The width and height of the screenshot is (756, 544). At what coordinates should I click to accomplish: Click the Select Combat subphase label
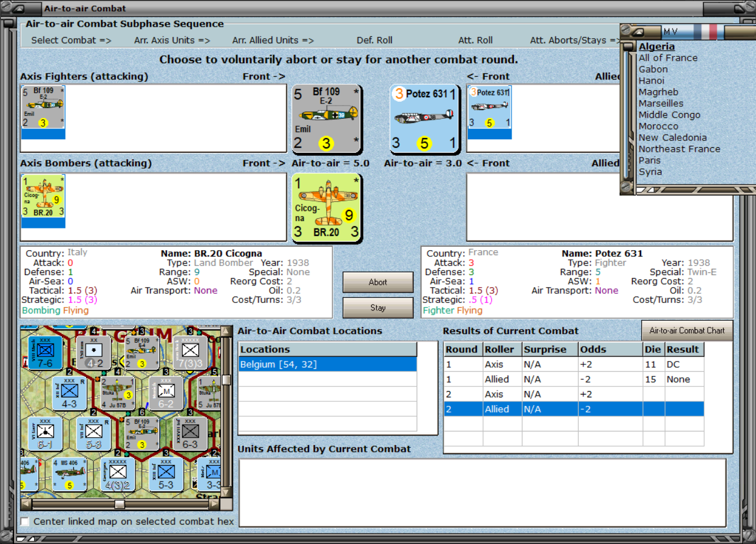[71, 40]
